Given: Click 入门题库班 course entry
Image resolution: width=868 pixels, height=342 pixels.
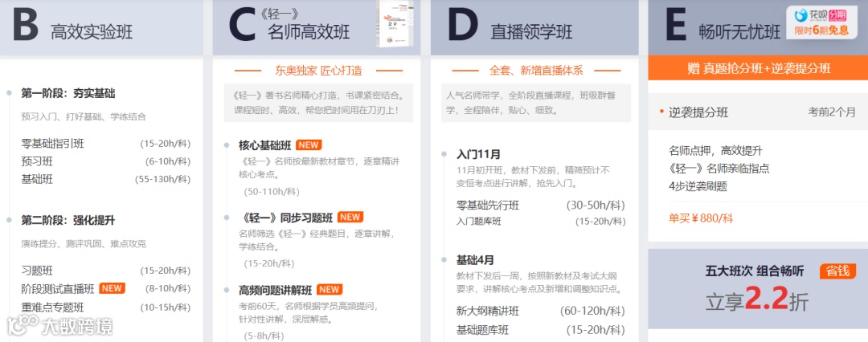Looking at the screenshot, I should [479, 222].
